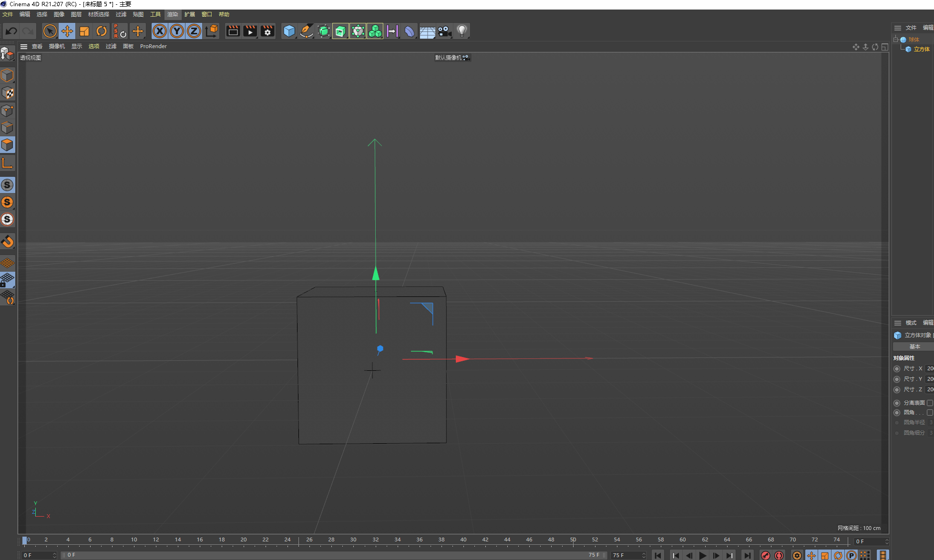
Task: Toggle X axis lock
Action: click(x=160, y=31)
